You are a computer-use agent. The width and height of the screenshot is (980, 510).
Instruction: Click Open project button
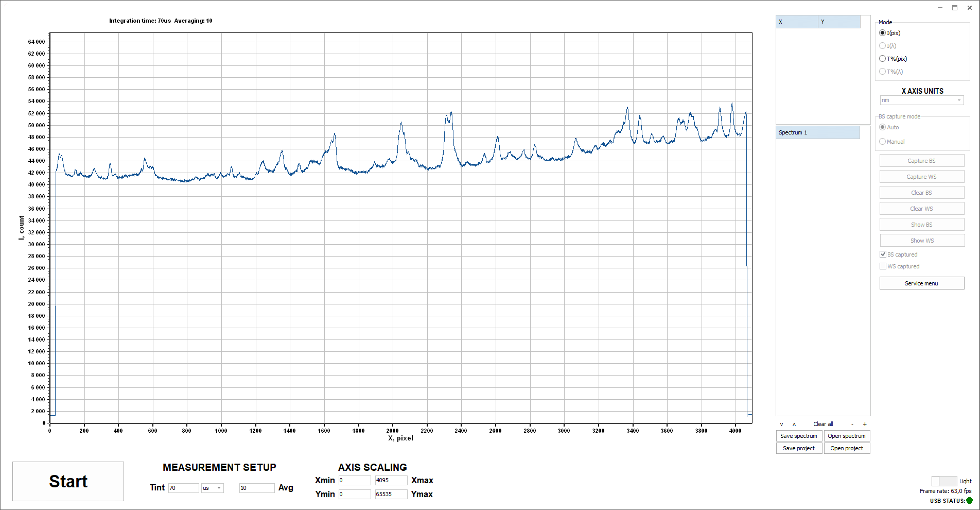(x=847, y=448)
